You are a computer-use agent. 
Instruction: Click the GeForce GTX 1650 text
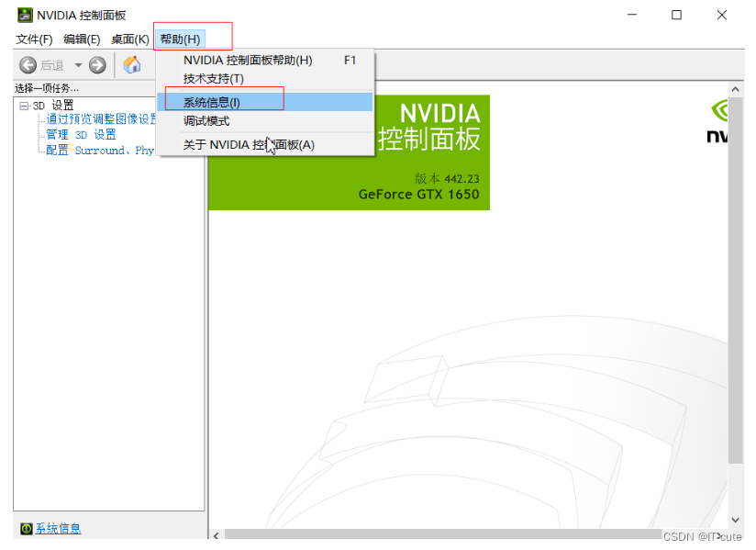419,195
